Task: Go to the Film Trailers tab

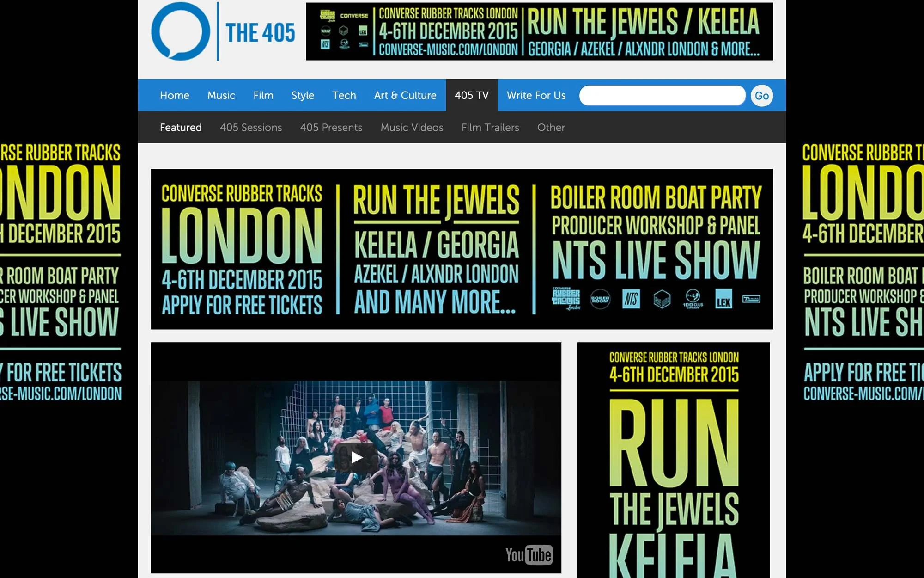Action: [x=490, y=128]
